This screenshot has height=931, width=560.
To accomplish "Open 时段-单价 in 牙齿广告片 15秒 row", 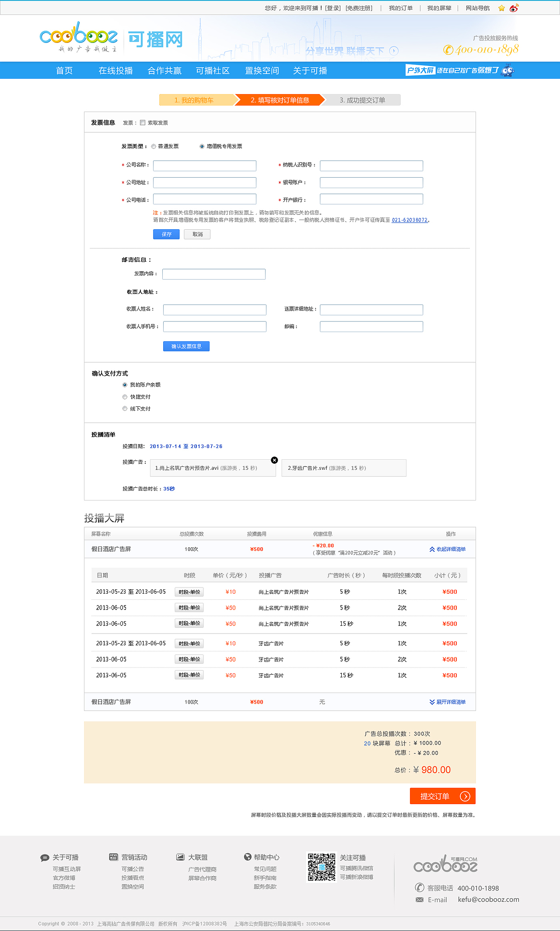I will 189,675.
